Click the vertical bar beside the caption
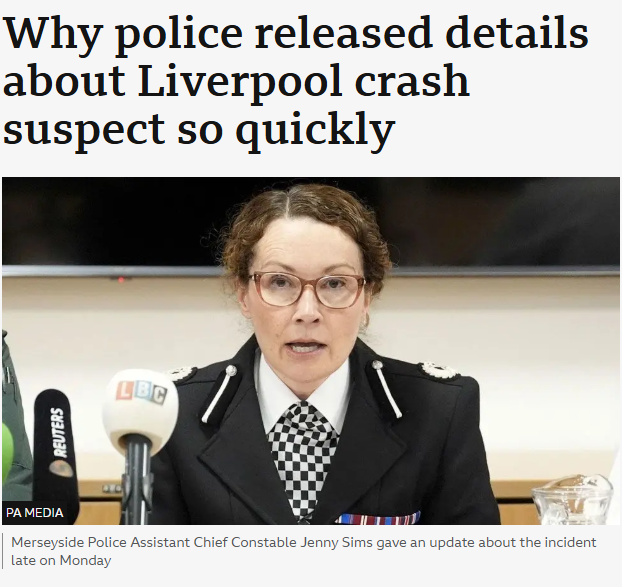 coord(3,551)
